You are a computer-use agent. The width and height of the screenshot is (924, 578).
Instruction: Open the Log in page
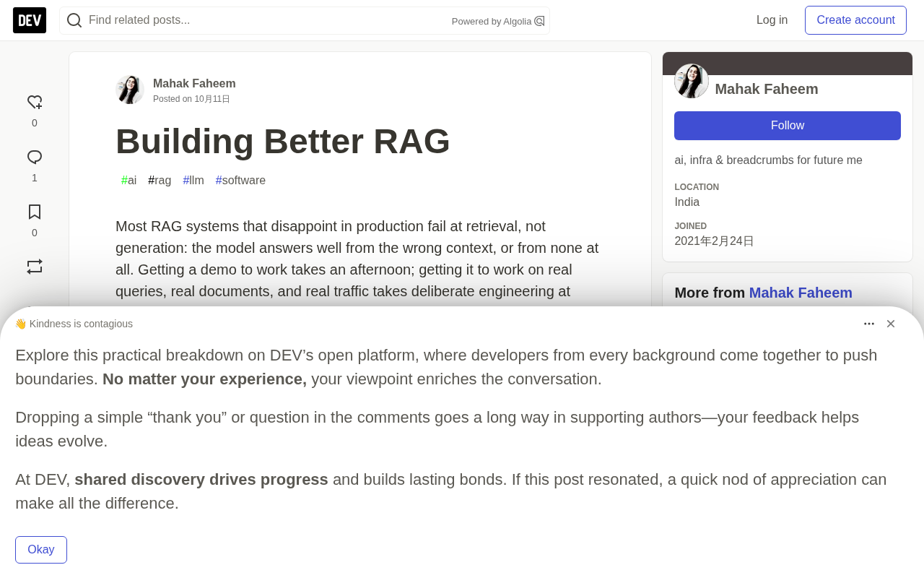pos(772,20)
